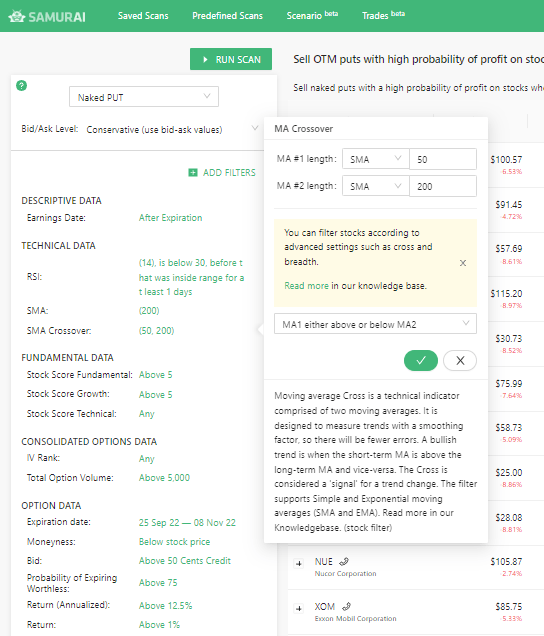Click the Samurai logo icon

click(17, 17)
